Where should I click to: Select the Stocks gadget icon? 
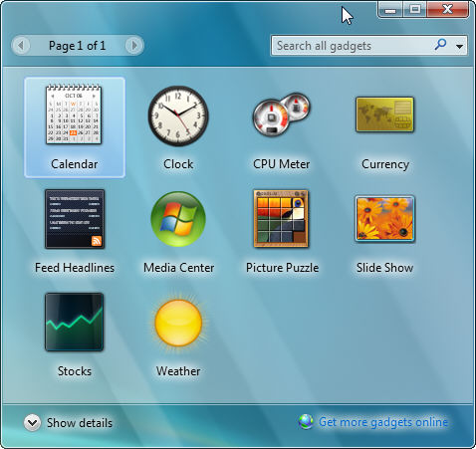pos(75,322)
